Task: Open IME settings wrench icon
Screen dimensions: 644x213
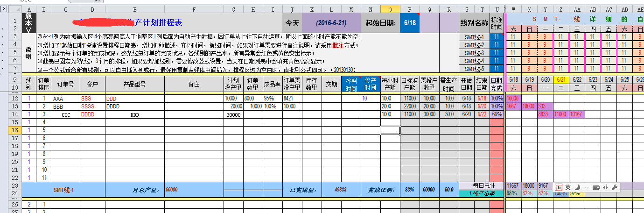Action: (614, 187)
